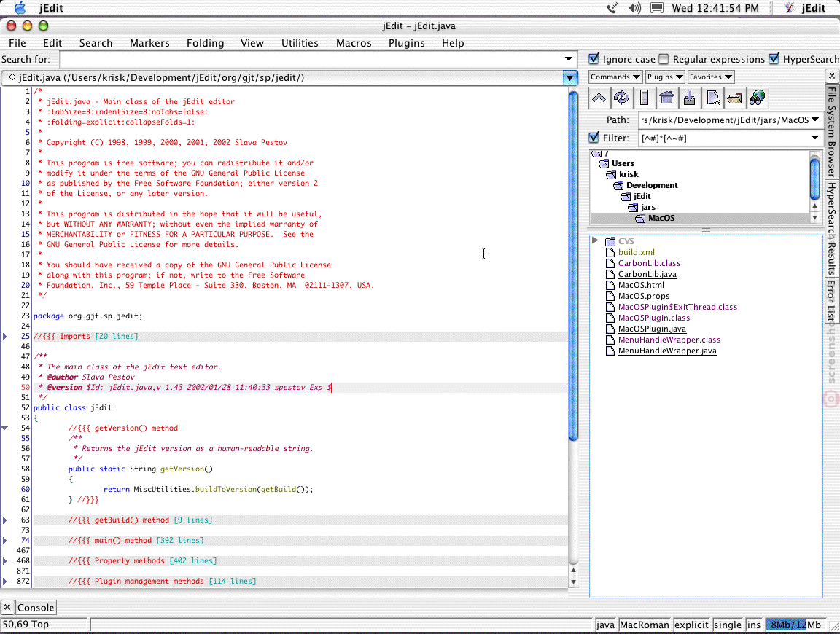Screen dimensions: 840x634
Task: Show file system roots in the browser
Action: click(x=645, y=98)
